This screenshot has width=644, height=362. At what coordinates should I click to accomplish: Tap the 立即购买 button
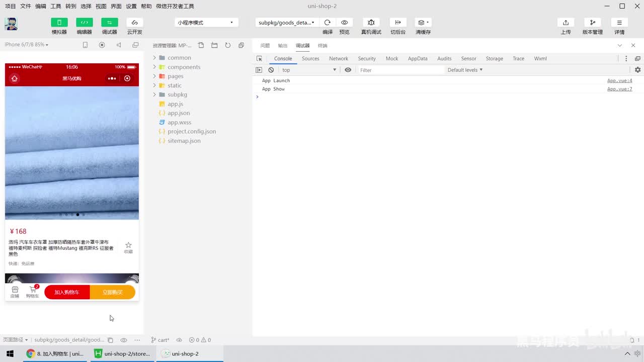pyautogui.click(x=112, y=292)
